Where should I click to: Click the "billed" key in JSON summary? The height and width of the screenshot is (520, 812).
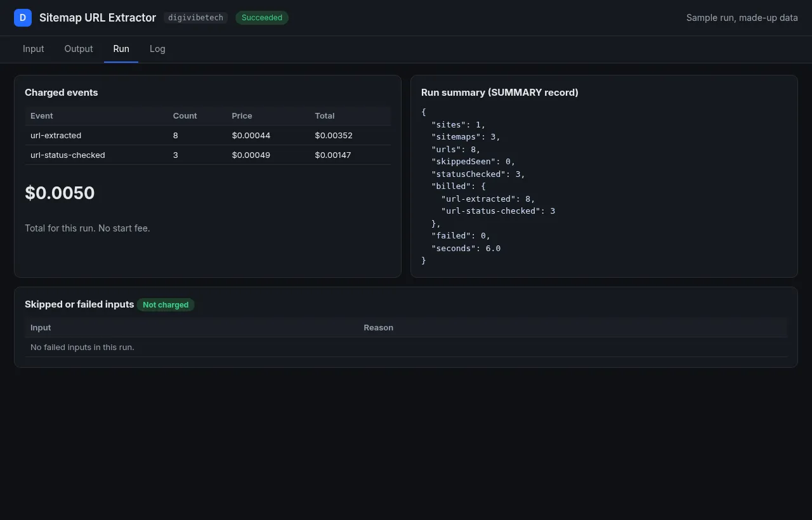click(451, 186)
